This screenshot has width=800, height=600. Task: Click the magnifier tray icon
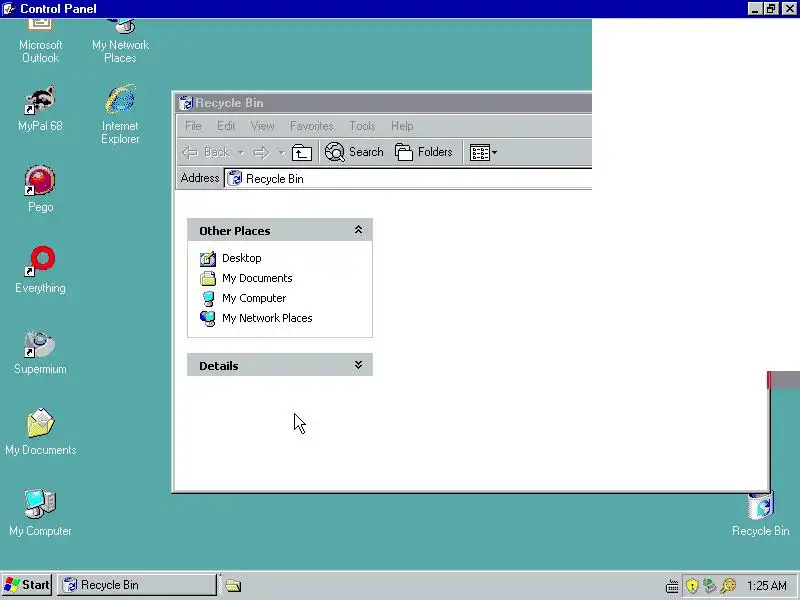click(729, 586)
